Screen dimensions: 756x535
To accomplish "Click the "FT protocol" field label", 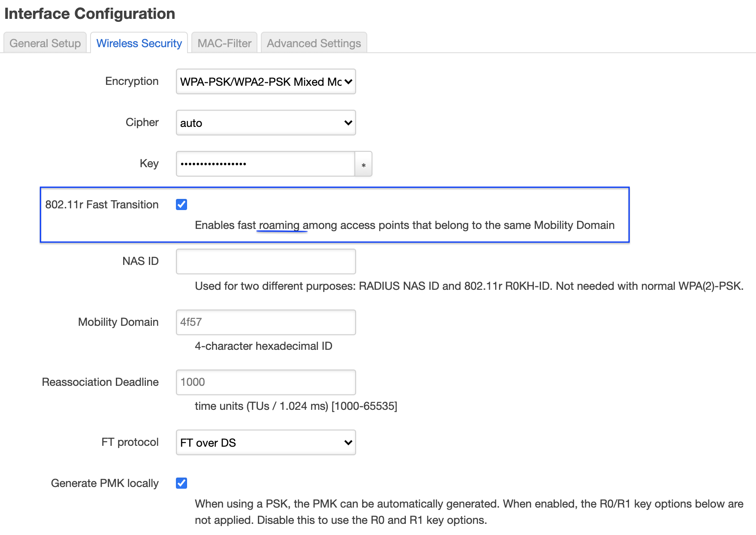I will (130, 442).
